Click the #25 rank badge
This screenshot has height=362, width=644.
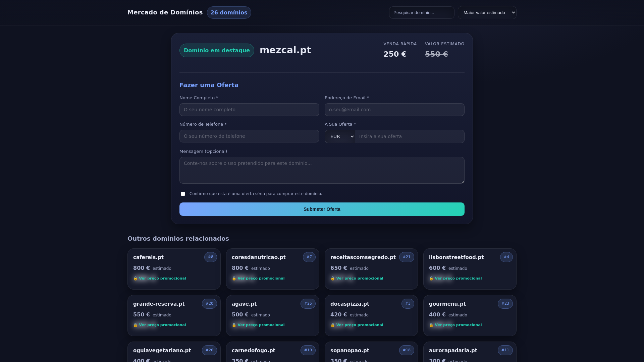pyautogui.click(x=308, y=304)
